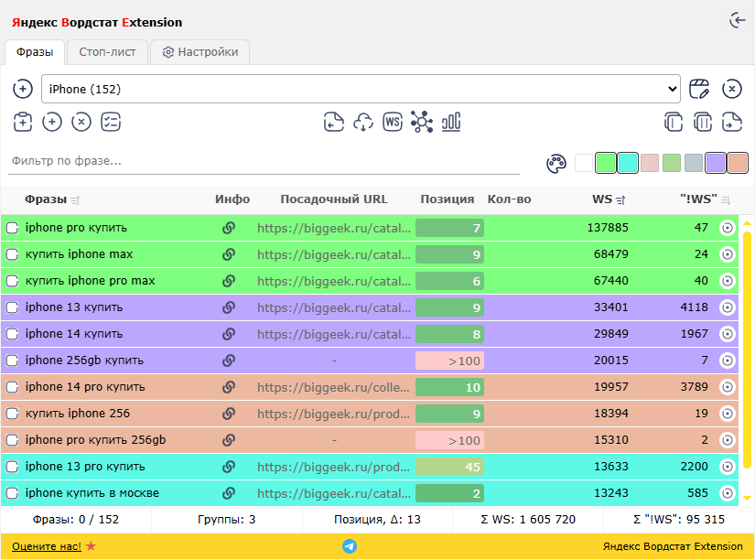Click the cloud download sync icon
Image resolution: width=755 pixels, height=560 pixels.
363,122
